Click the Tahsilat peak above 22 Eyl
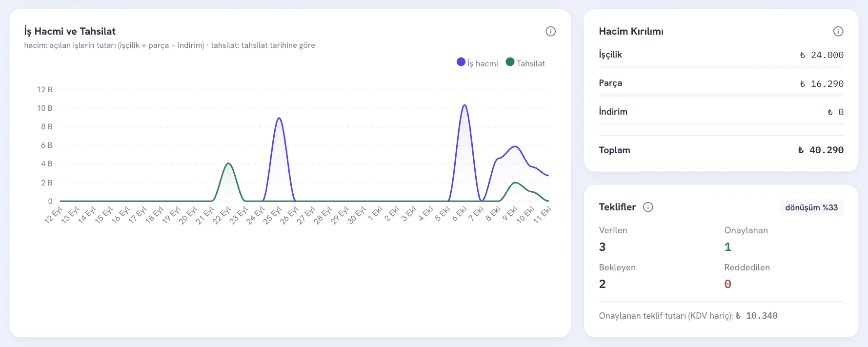The width and height of the screenshot is (868, 347). coord(228,163)
